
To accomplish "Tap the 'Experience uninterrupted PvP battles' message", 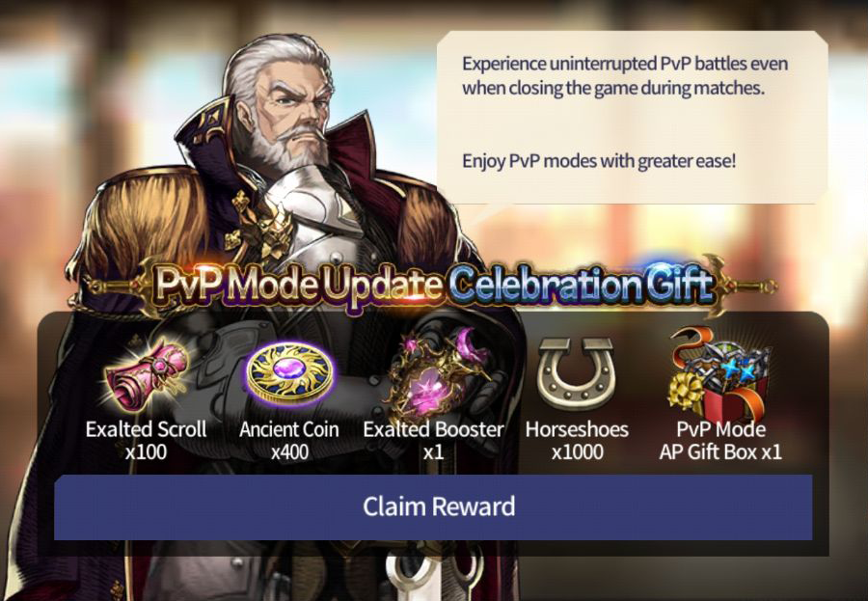I will pyautogui.click(x=625, y=76).
